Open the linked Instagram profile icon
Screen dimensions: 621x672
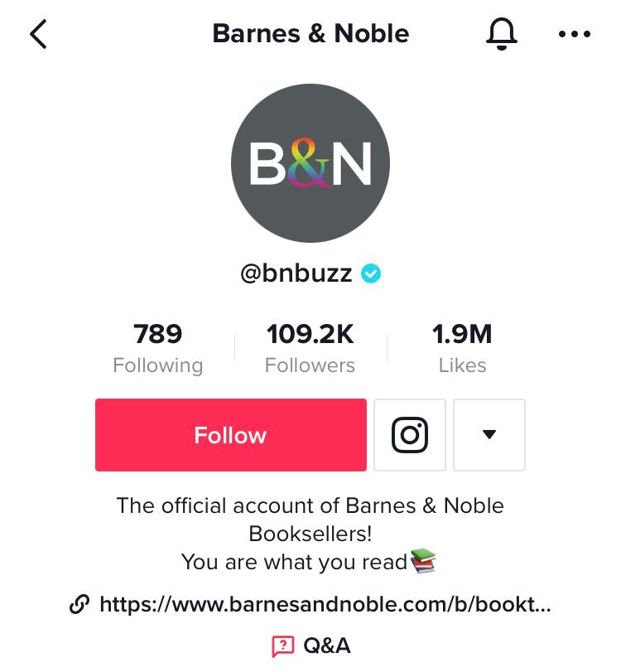click(409, 434)
